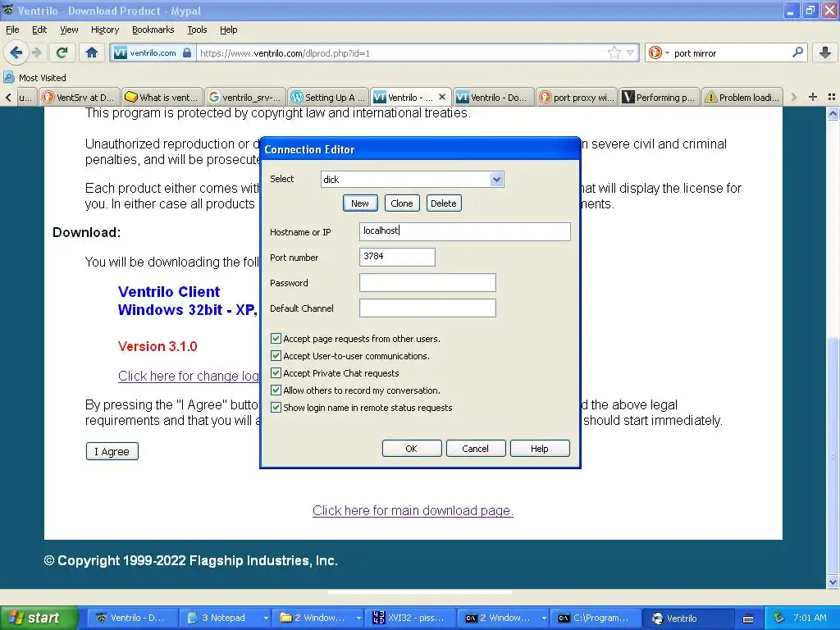The height and width of the screenshot is (630, 840).
Task: Click the Most Visited bookmarks icon
Action: coord(8,78)
